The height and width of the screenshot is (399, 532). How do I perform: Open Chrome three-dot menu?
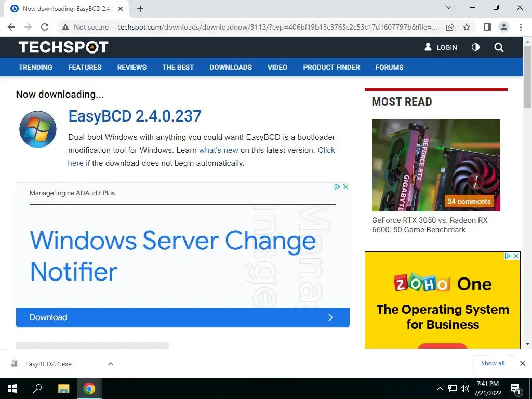point(521,27)
